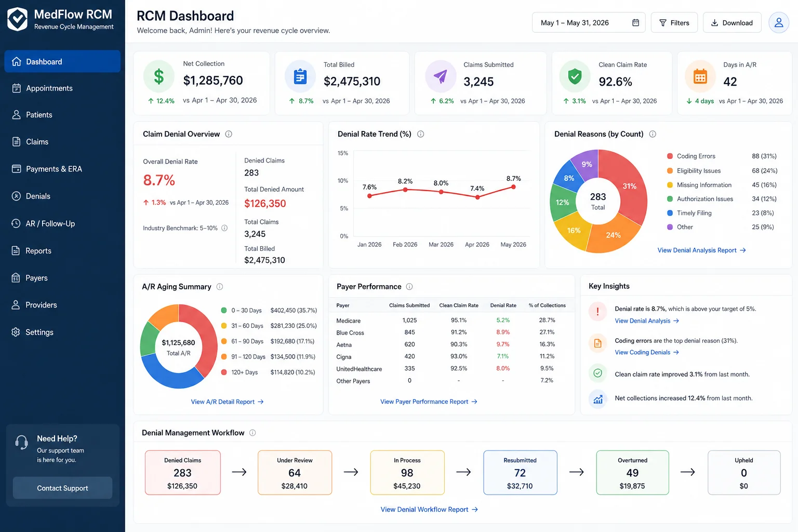Click the Contact Support button
Viewport: 798px width, 532px height.
tap(62, 488)
